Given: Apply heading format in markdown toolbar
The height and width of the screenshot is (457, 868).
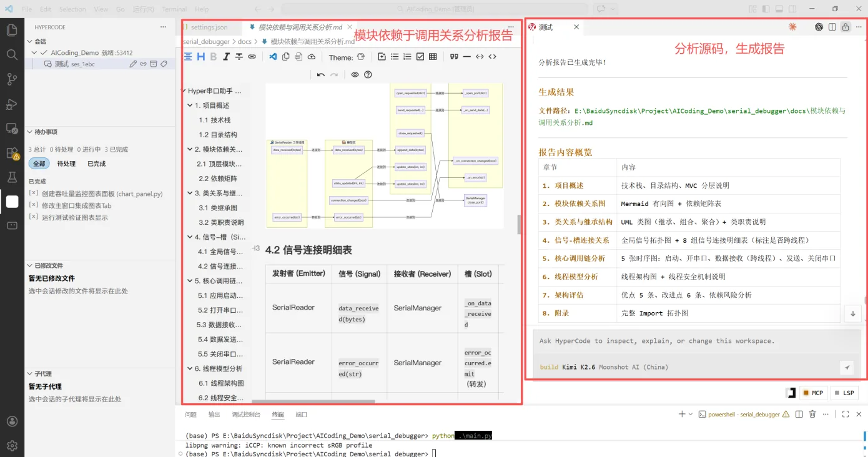Looking at the screenshot, I should (x=200, y=57).
